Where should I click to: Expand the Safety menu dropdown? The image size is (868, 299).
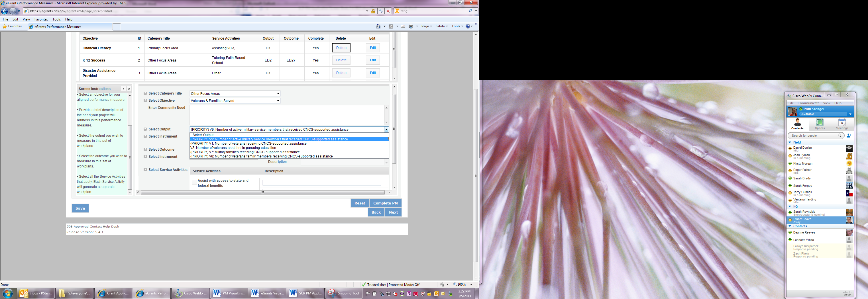(441, 26)
